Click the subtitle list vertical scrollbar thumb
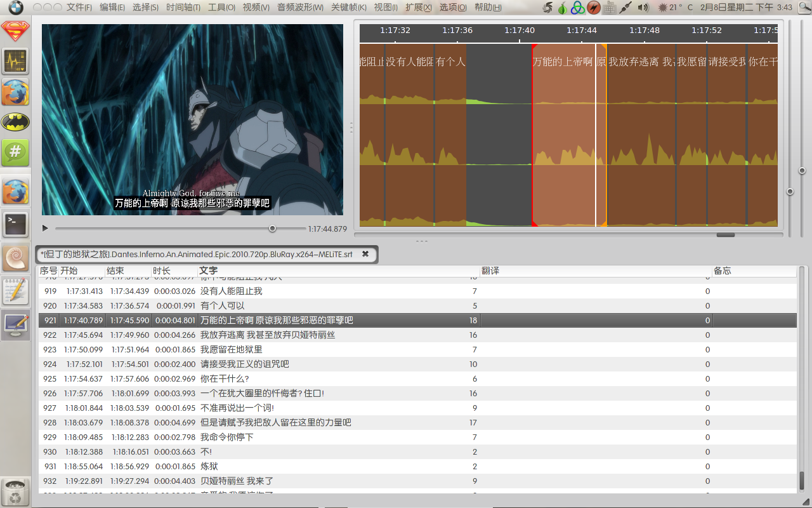Viewport: 812px width, 508px height. pyautogui.click(x=802, y=479)
